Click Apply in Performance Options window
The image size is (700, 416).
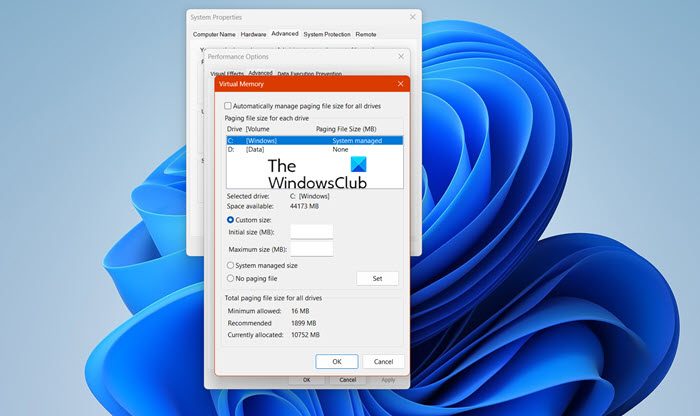(388, 380)
